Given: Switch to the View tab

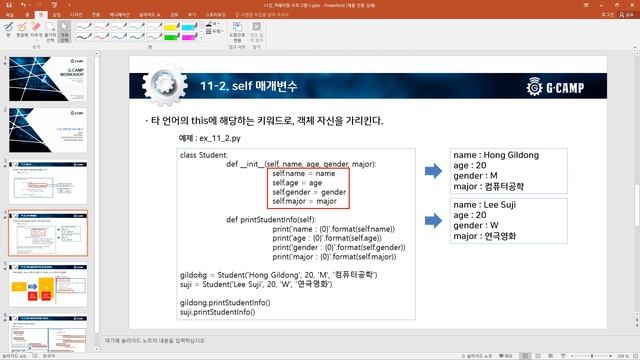Looking at the screenshot, I should 191,15.
